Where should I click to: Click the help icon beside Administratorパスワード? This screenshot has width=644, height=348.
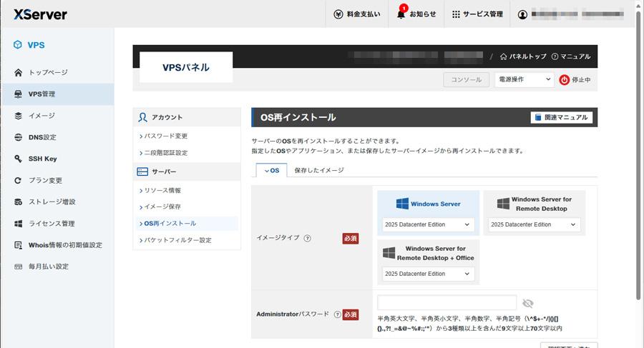point(337,314)
